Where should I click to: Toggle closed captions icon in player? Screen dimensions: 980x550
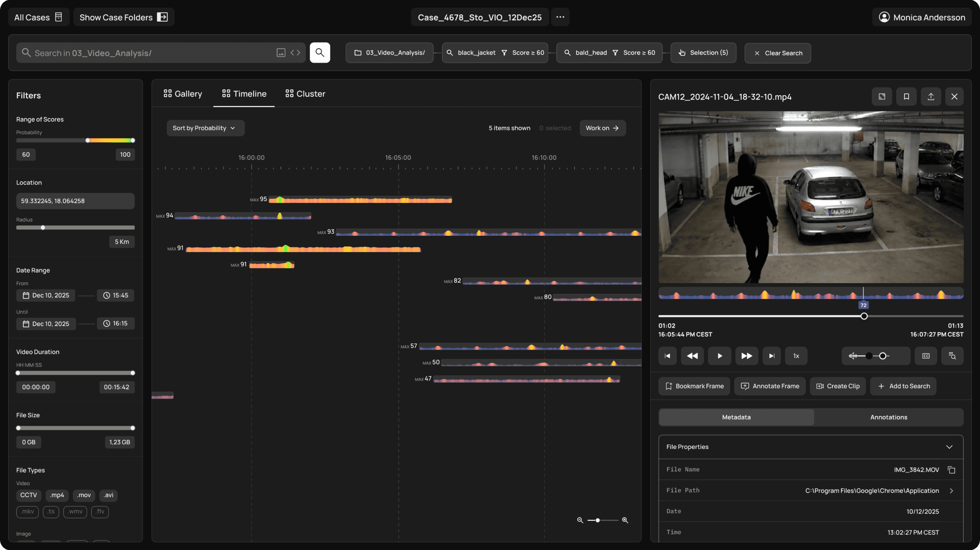click(x=925, y=356)
